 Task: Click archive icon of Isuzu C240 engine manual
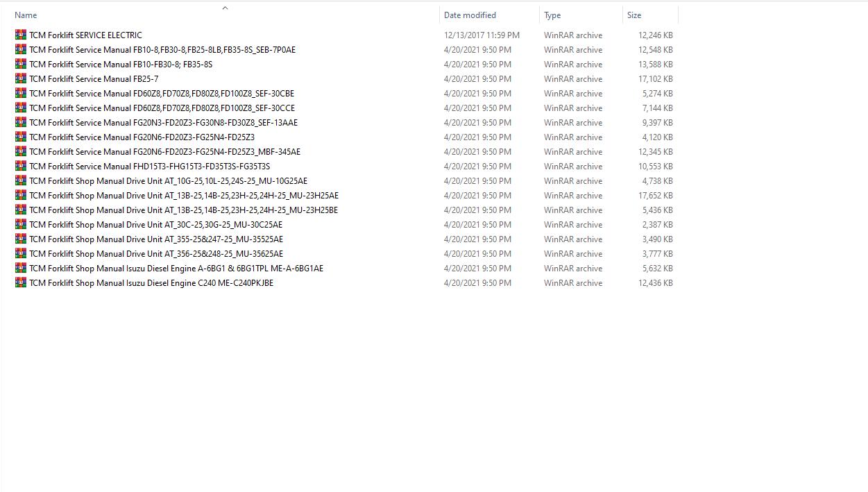[21, 282]
